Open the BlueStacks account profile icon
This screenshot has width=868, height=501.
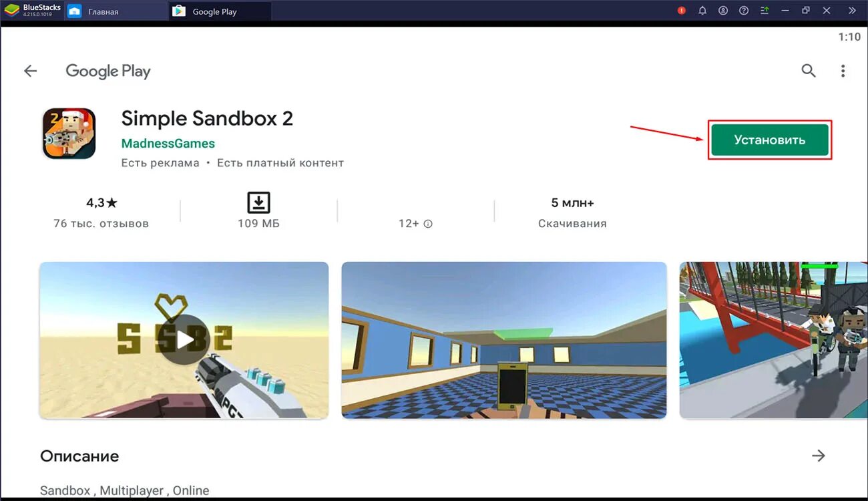pos(723,11)
